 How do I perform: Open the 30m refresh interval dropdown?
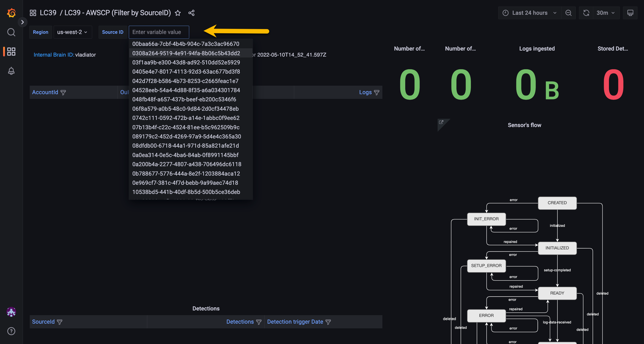[x=606, y=13]
